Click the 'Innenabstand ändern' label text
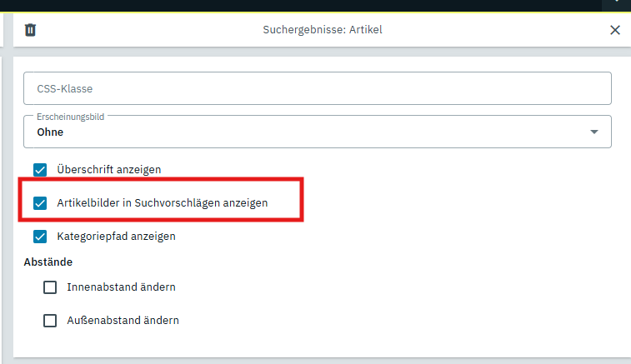 tap(121, 287)
